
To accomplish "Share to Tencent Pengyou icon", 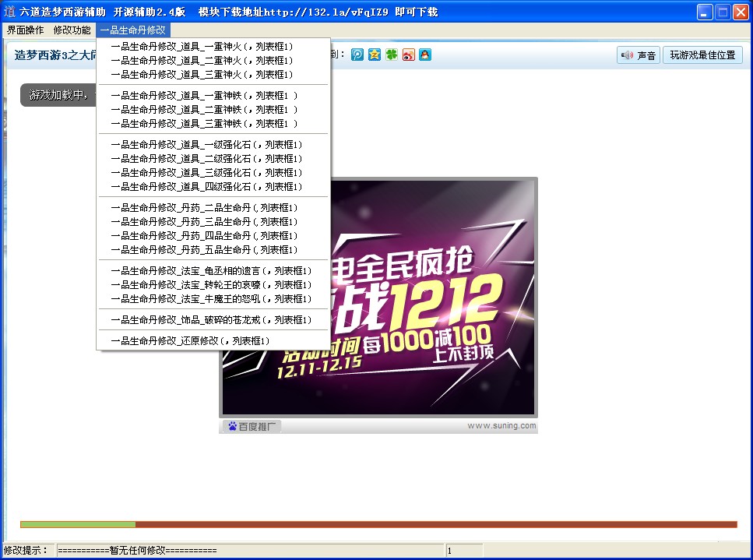I will pos(357,55).
